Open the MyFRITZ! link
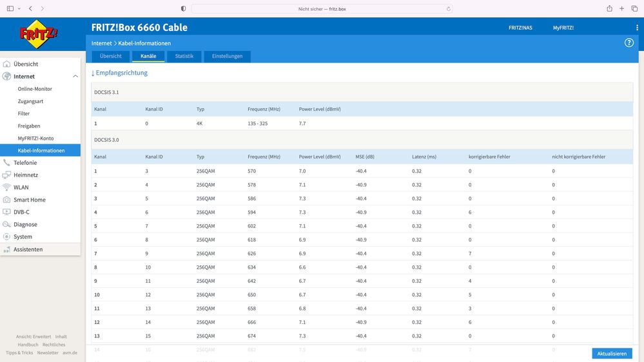 [563, 28]
